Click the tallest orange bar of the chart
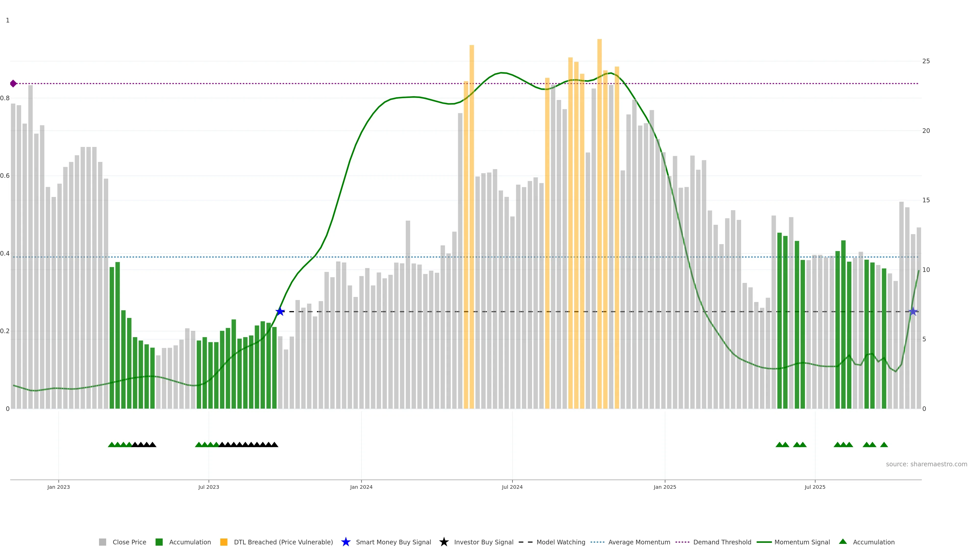This screenshot has height=551, width=980. 599,190
